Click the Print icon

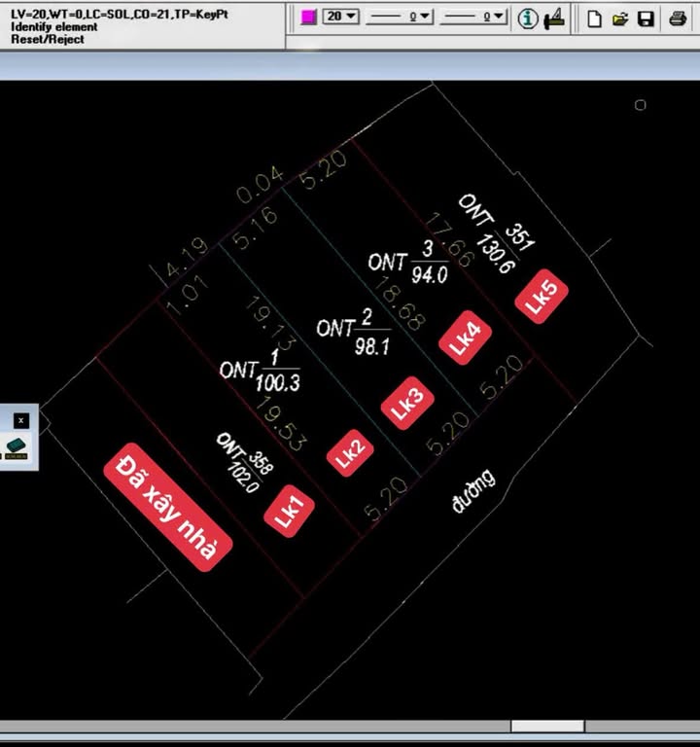click(x=678, y=18)
